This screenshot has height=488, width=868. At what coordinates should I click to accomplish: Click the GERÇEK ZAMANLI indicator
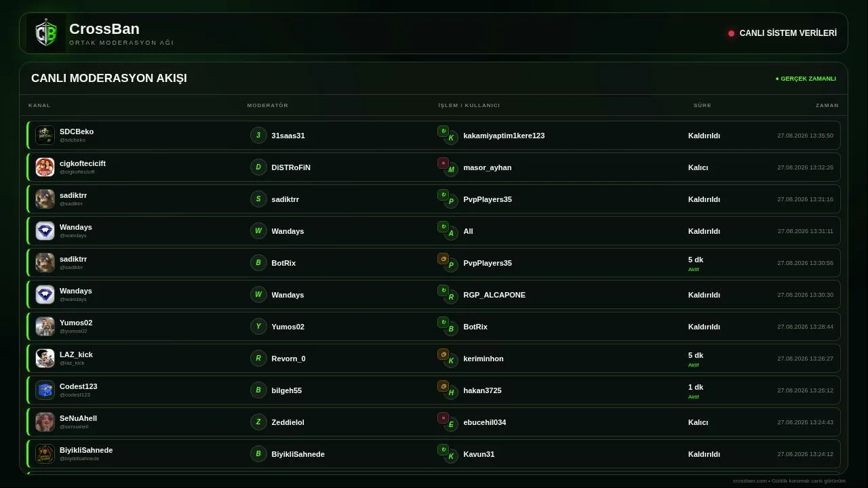[x=806, y=79]
